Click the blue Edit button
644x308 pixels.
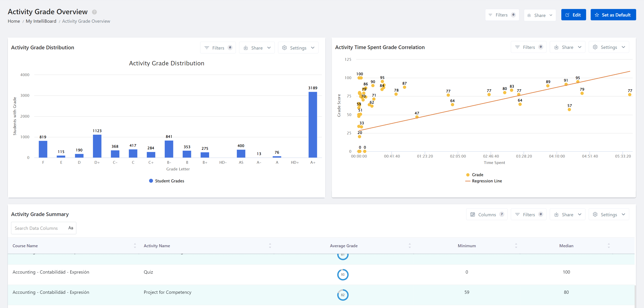[573, 15]
